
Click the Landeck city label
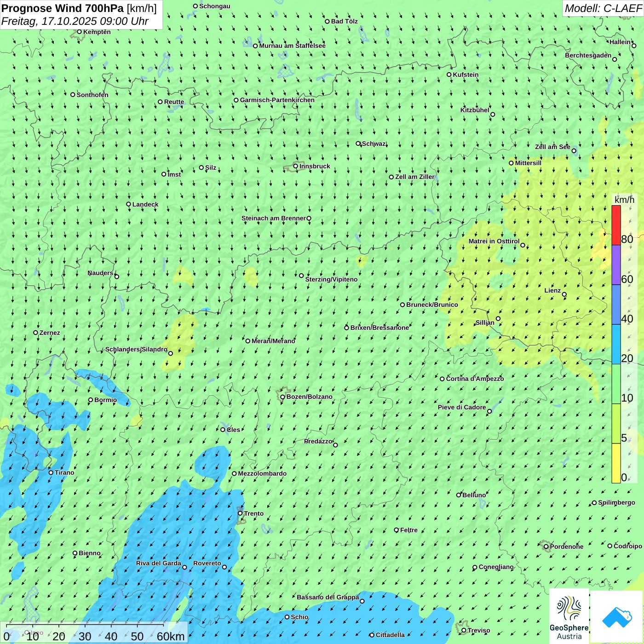145,204
